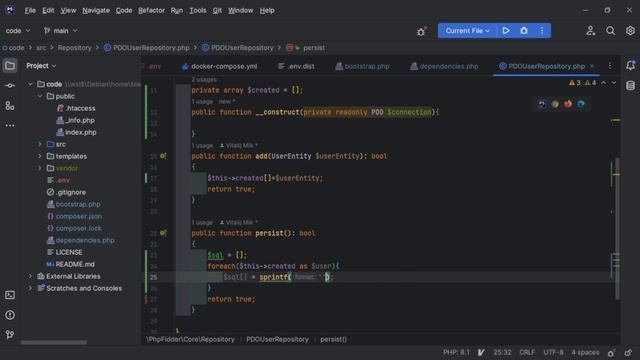
Task: Open the Navigate menu
Action: [96, 10]
